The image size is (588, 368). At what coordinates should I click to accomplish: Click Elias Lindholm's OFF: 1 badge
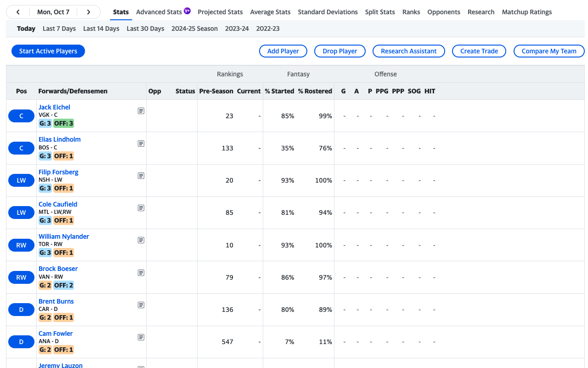(63, 156)
